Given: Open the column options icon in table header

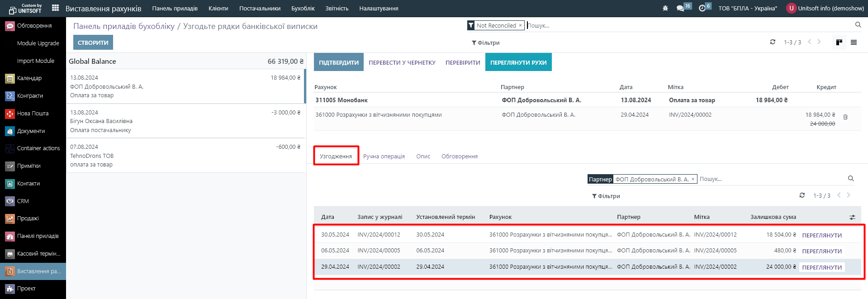Looking at the screenshot, I should [x=852, y=217].
